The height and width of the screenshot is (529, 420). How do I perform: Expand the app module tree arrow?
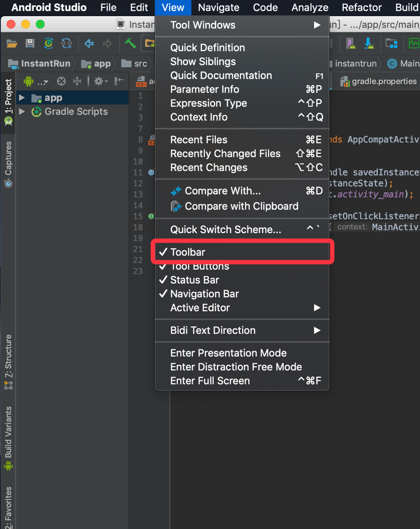(22, 98)
